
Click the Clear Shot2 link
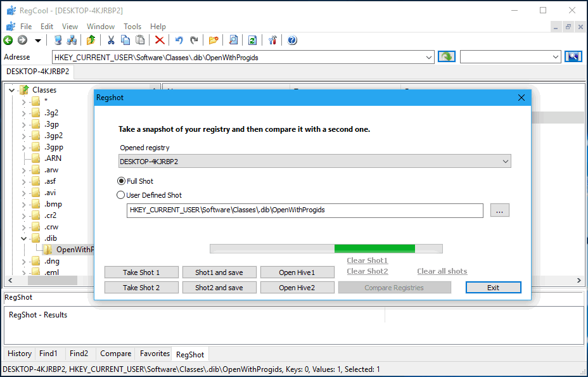coord(367,271)
